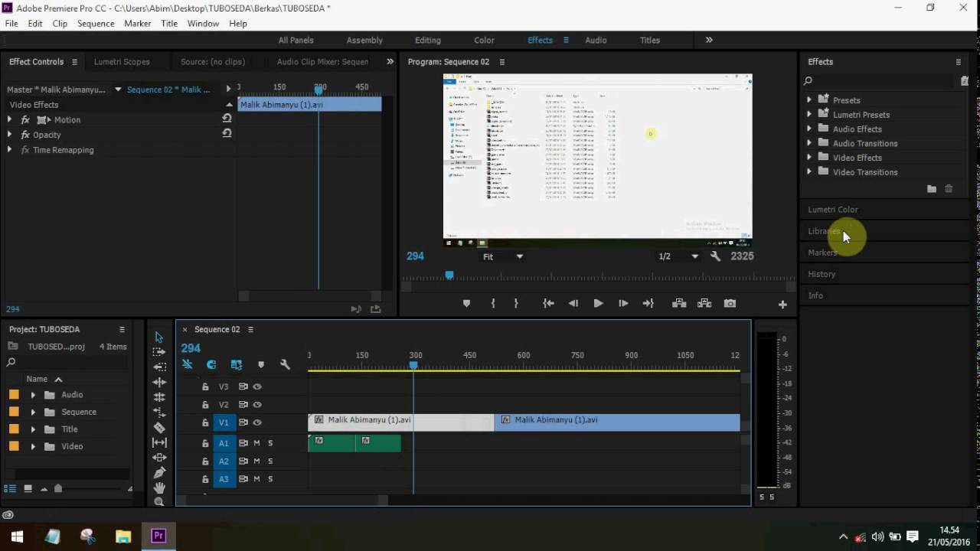Open timeline display settings wrench

(285, 365)
